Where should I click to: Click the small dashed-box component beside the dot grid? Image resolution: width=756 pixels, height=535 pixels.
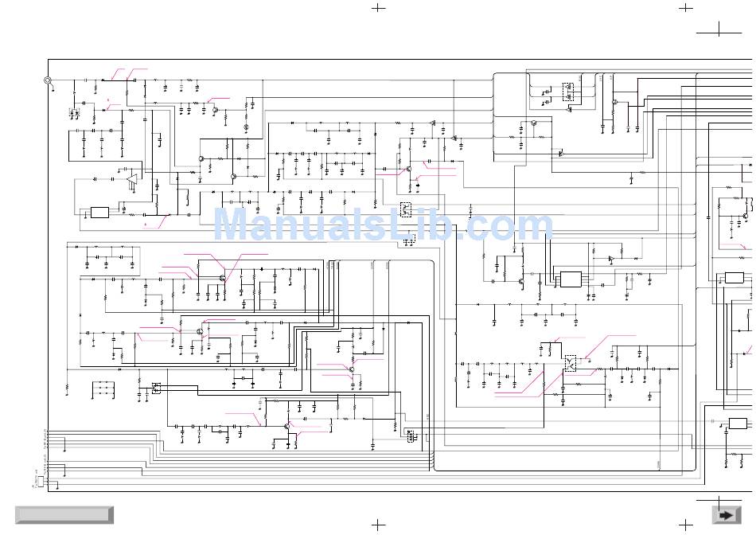coord(156,388)
